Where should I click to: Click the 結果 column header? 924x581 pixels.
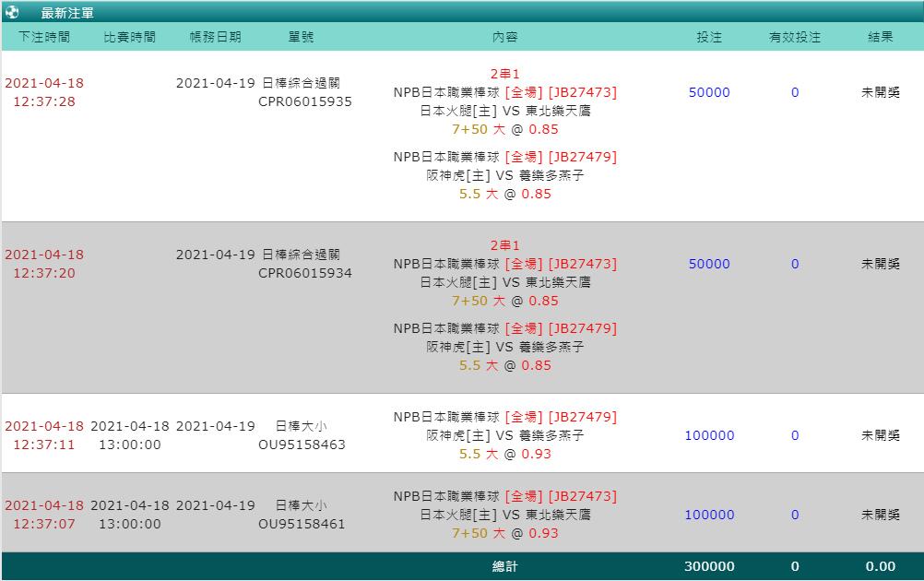881,37
